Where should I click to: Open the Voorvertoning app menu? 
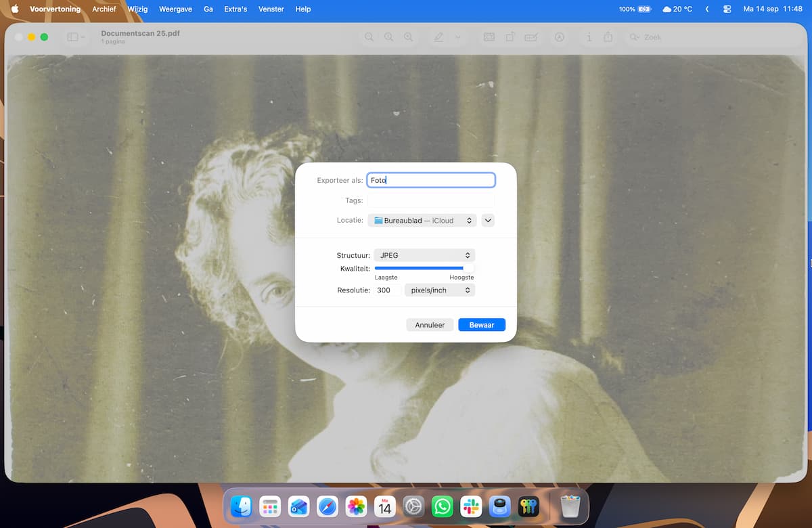coord(55,9)
